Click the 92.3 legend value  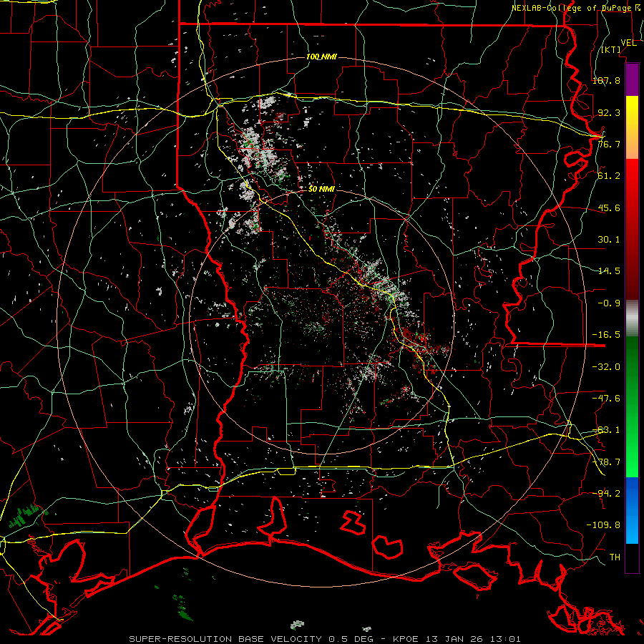pos(609,112)
